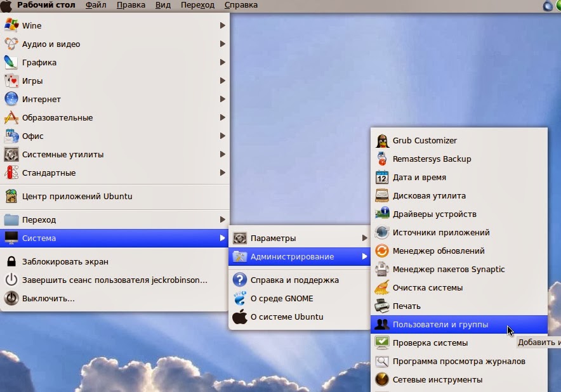Expand the Аудио и видео submenu arrow

click(223, 44)
